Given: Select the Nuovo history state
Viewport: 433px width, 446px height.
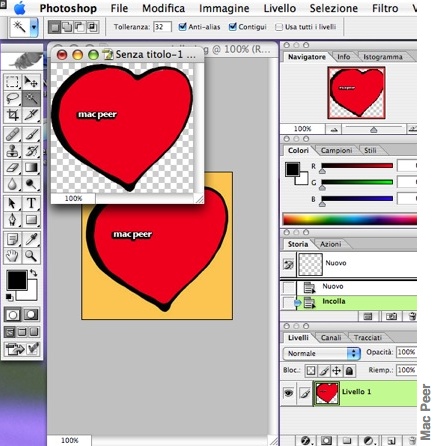Looking at the screenshot, I should click(348, 287).
